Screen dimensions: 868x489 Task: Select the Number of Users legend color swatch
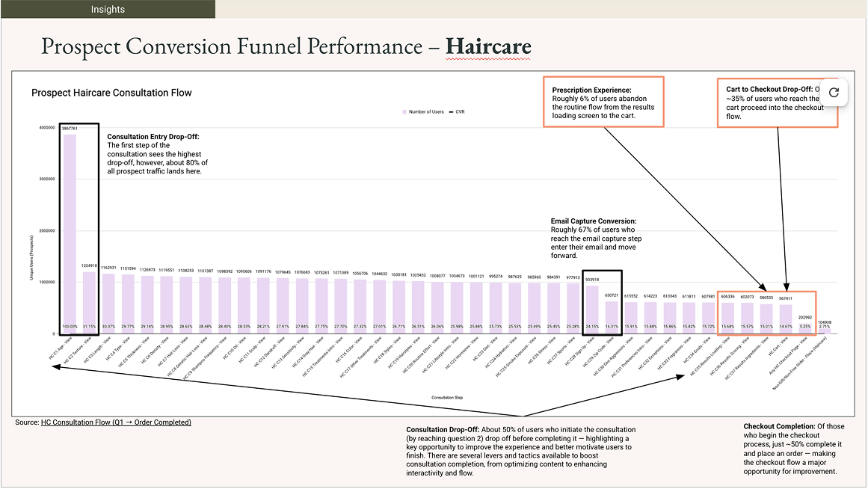(x=404, y=111)
